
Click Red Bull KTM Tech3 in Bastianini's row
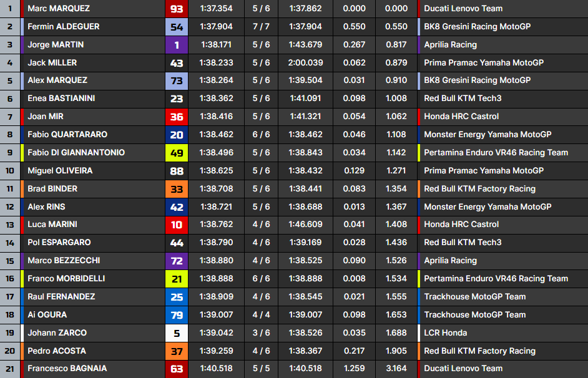pyautogui.click(x=463, y=99)
